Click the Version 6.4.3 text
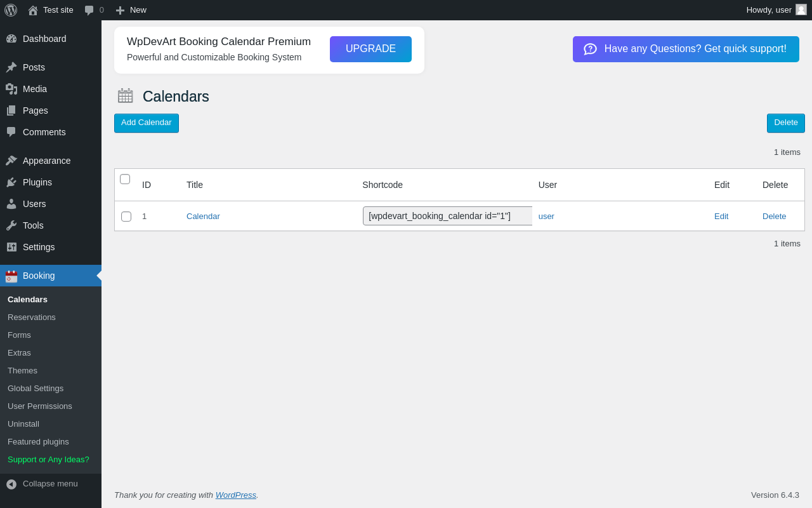Image resolution: width=812 pixels, height=508 pixels. [x=775, y=495]
